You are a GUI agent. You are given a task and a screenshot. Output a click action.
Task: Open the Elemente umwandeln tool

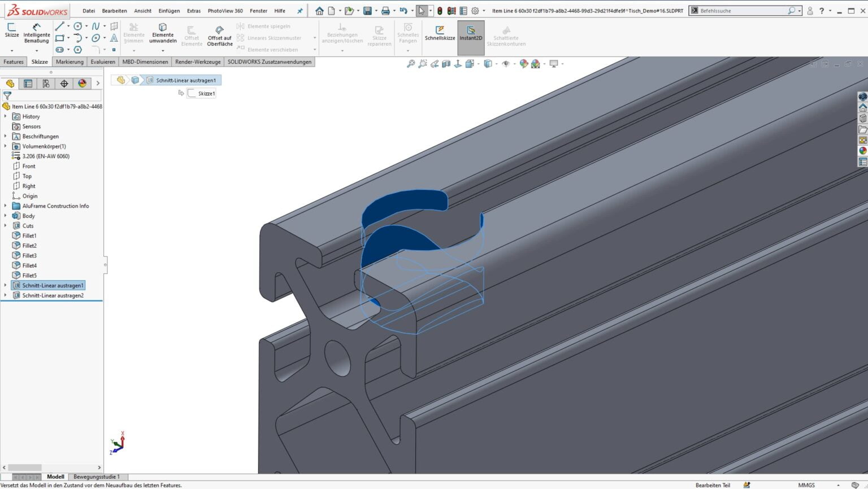pos(163,33)
